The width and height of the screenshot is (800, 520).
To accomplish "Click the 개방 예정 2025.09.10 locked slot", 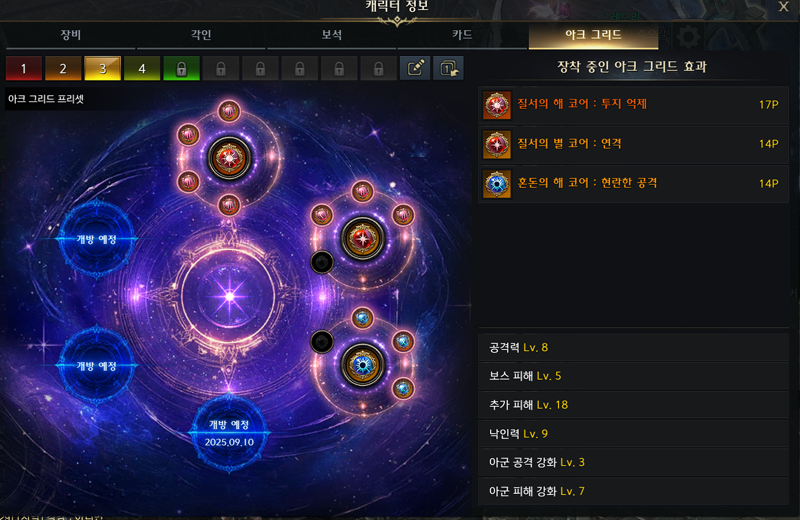I will [229, 433].
